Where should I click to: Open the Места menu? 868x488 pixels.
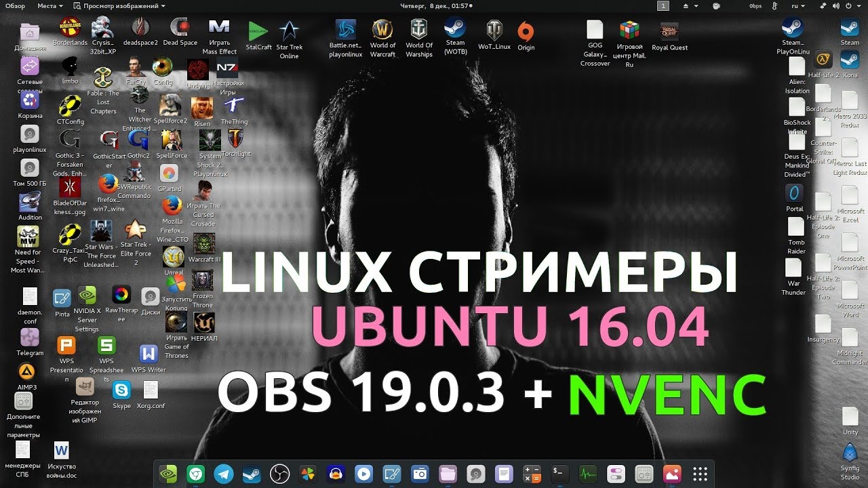coord(50,5)
